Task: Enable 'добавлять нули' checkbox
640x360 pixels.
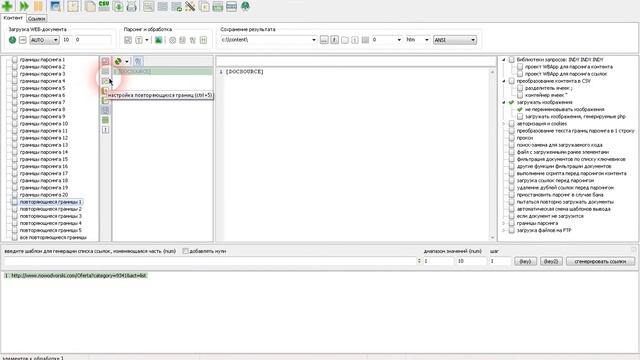Action: pos(185,251)
